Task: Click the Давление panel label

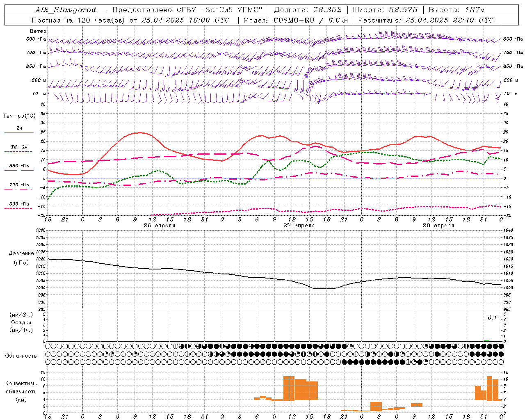Action: 21,253
